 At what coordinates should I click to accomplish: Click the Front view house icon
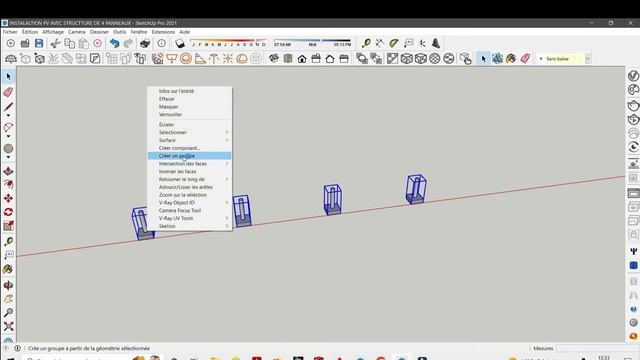tap(302, 59)
